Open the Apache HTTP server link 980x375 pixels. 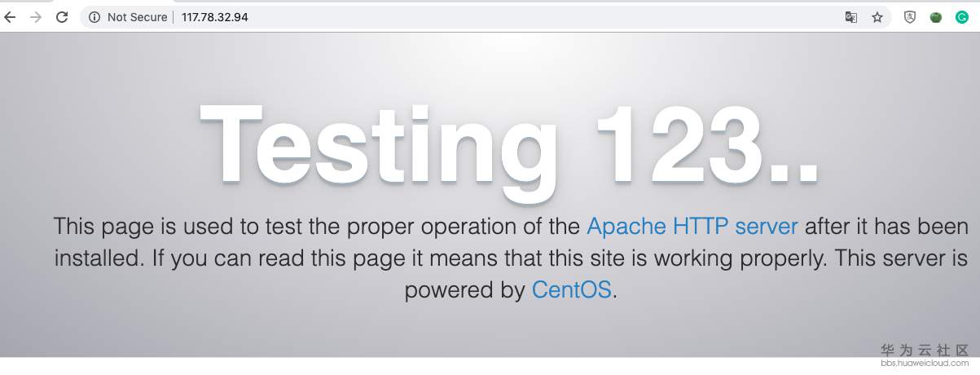pos(692,226)
